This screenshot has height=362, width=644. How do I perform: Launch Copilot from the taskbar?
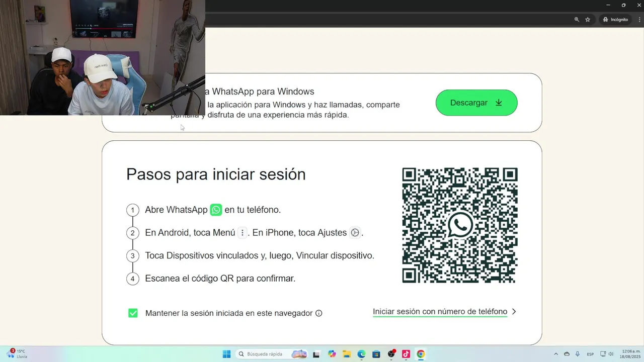coord(332,354)
